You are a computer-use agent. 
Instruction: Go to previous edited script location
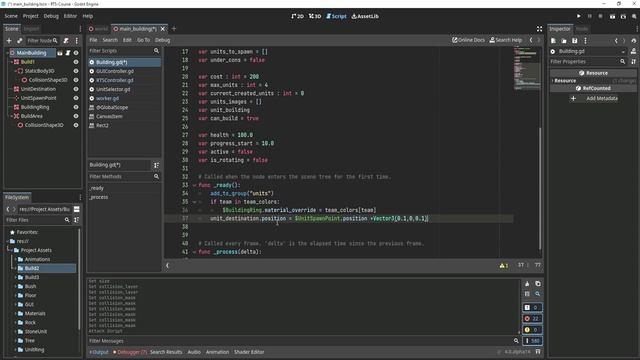point(531,40)
